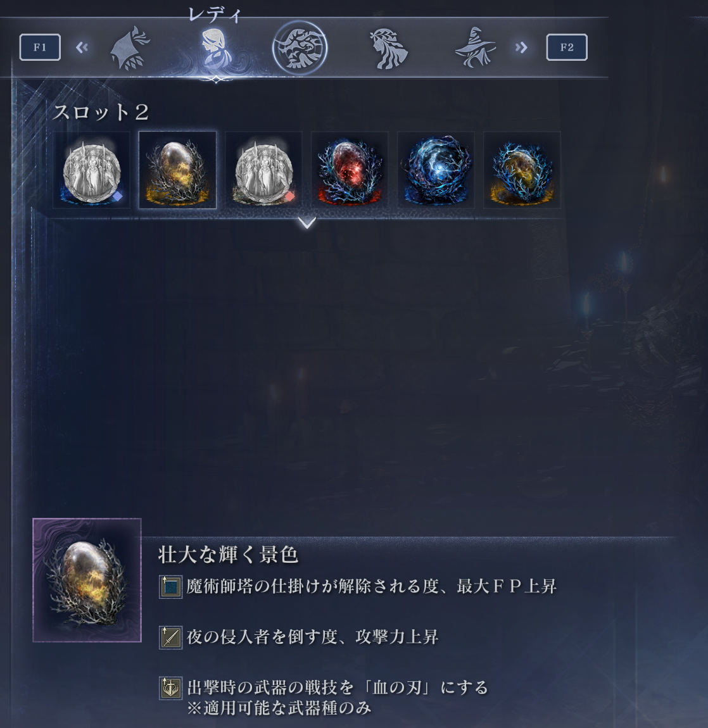
Task: Click the F2 key button
Action: (567, 47)
